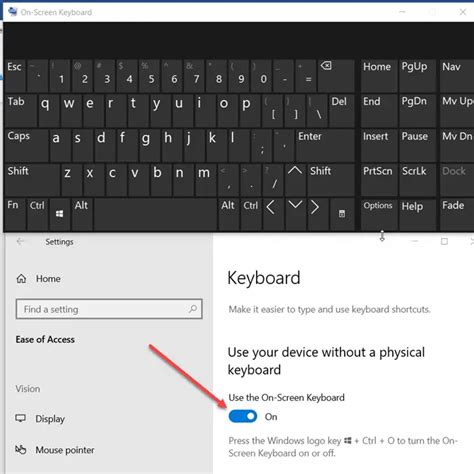Click the space bar
The image size is (474, 474).
point(155,214)
